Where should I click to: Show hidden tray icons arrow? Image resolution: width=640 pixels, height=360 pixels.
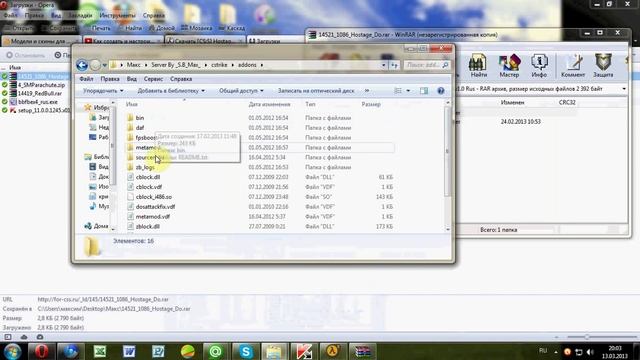(x=556, y=352)
